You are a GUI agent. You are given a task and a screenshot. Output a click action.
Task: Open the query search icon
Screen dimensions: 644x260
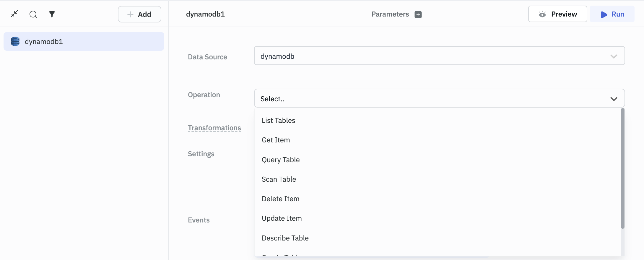point(33,14)
